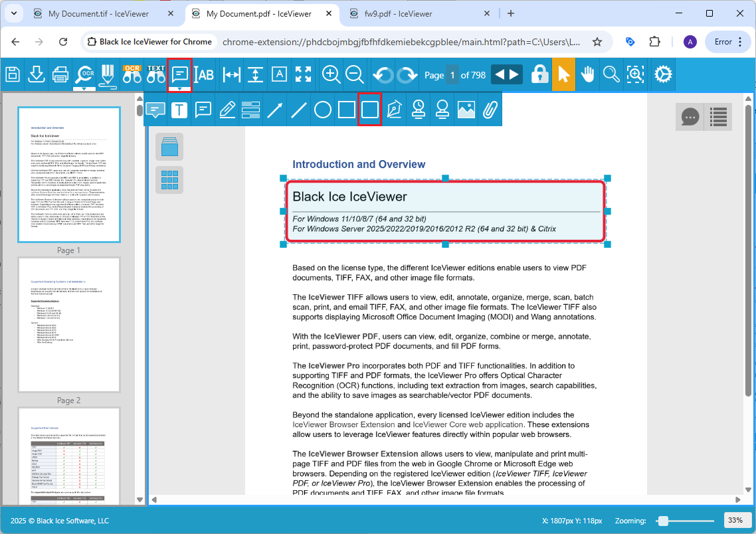This screenshot has width=756, height=534.
Task: Select the date stamp tool
Action: (x=418, y=110)
